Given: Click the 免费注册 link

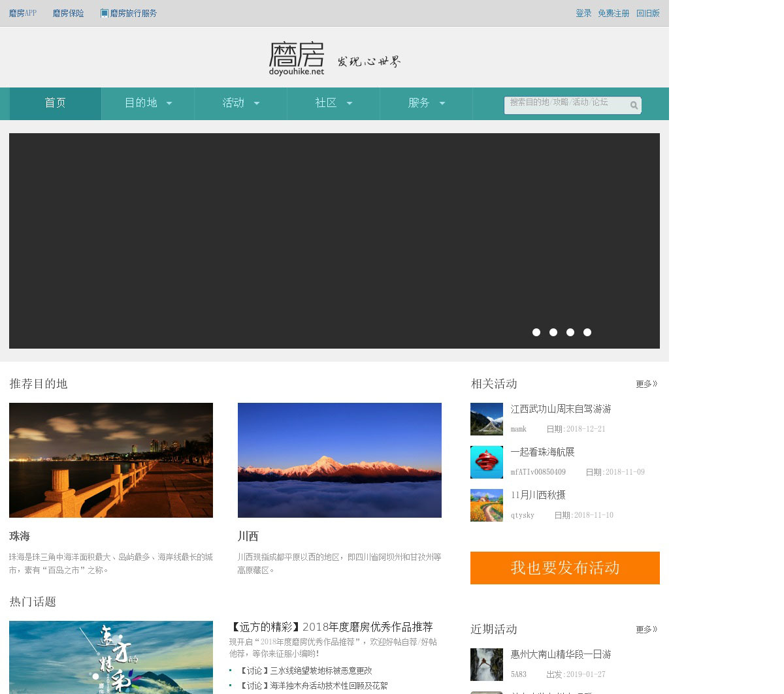Looking at the screenshot, I should pyautogui.click(x=613, y=13).
